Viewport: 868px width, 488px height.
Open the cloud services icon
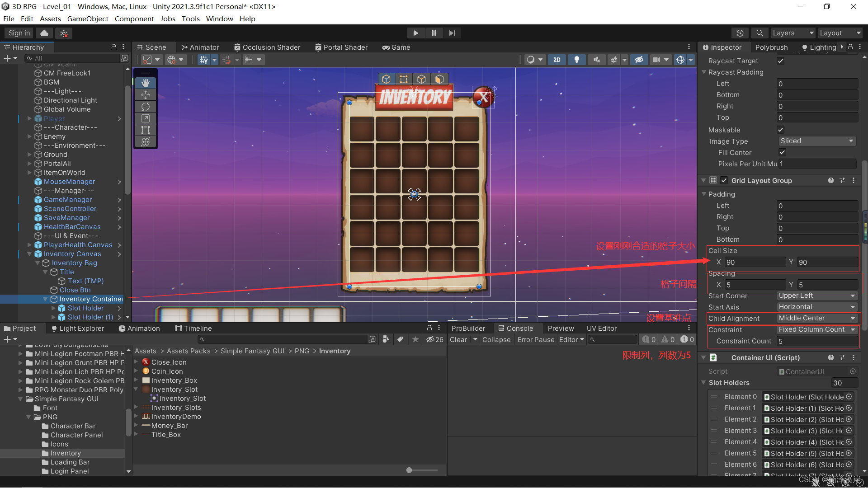point(44,33)
